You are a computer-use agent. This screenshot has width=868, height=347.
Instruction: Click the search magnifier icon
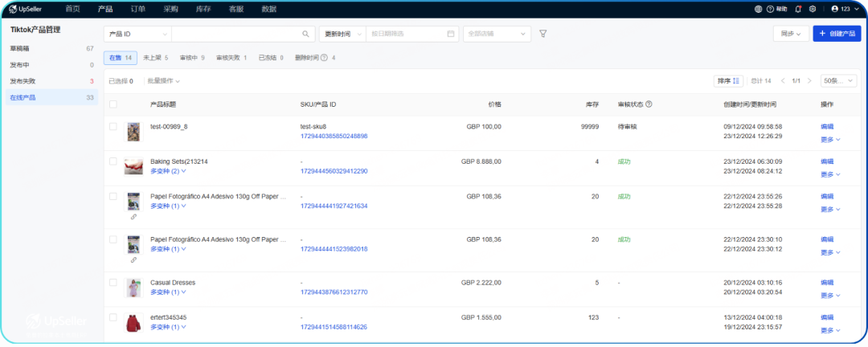pos(305,34)
